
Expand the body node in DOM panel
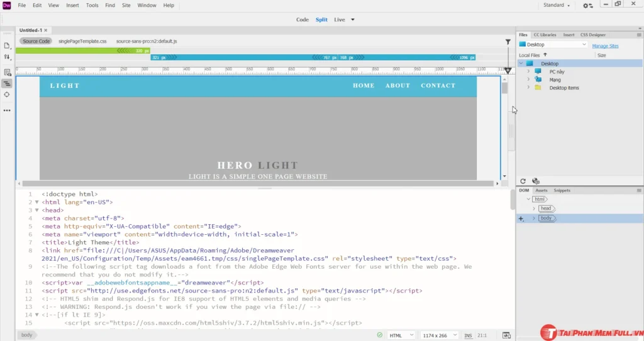click(x=534, y=219)
